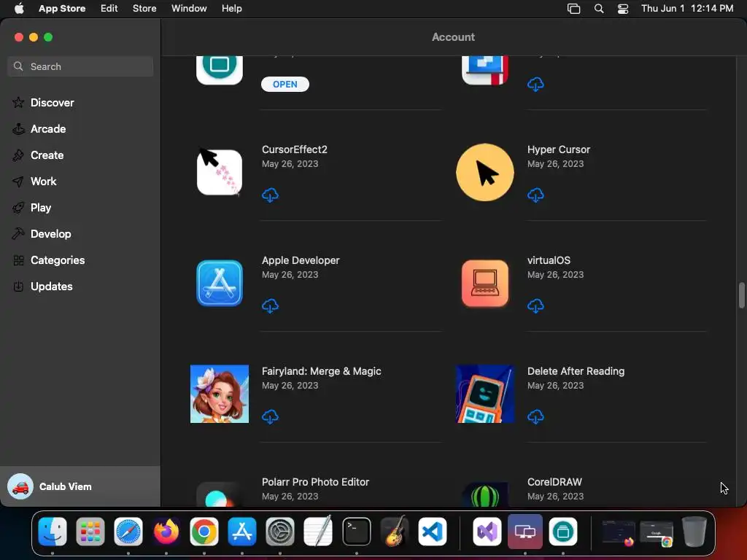Open the Hyper Cursor yellow app icon
The image size is (747, 560).
(485, 172)
